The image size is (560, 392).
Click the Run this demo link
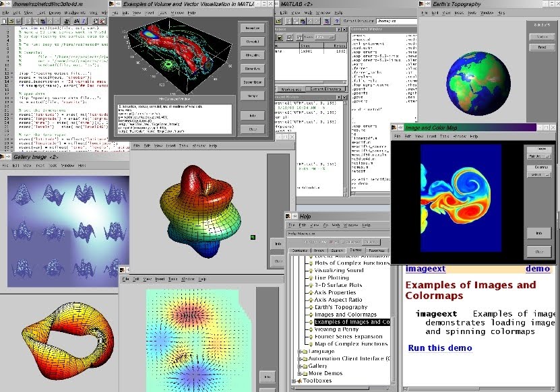[439, 348]
